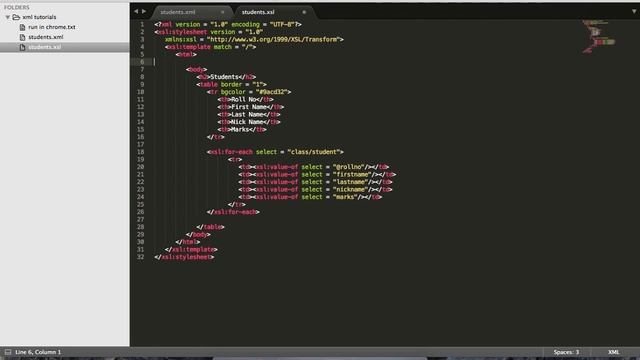Screen dimensions: 640x360
Task: Click the closing xsl:stylesheet tag
Action: tap(184, 257)
